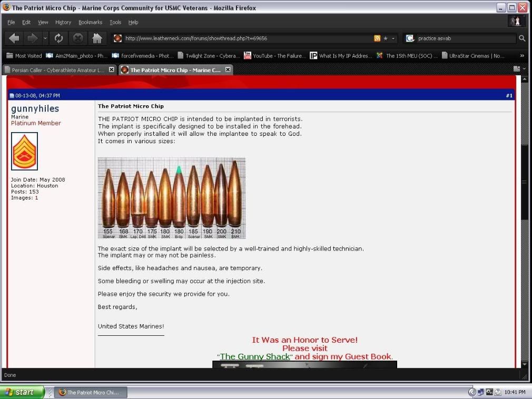This screenshot has width=532, height=399.
Task: Close the Persian Caller tab
Action: [x=111, y=69]
